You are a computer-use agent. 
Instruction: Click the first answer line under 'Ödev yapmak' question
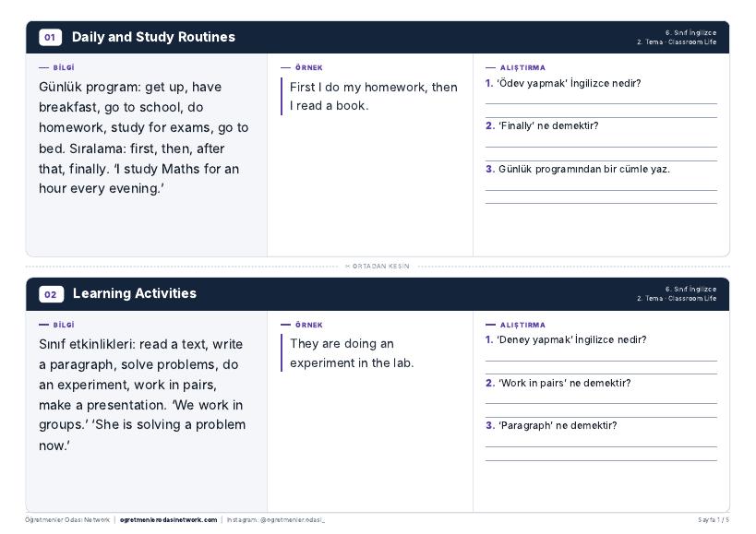pos(601,103)
